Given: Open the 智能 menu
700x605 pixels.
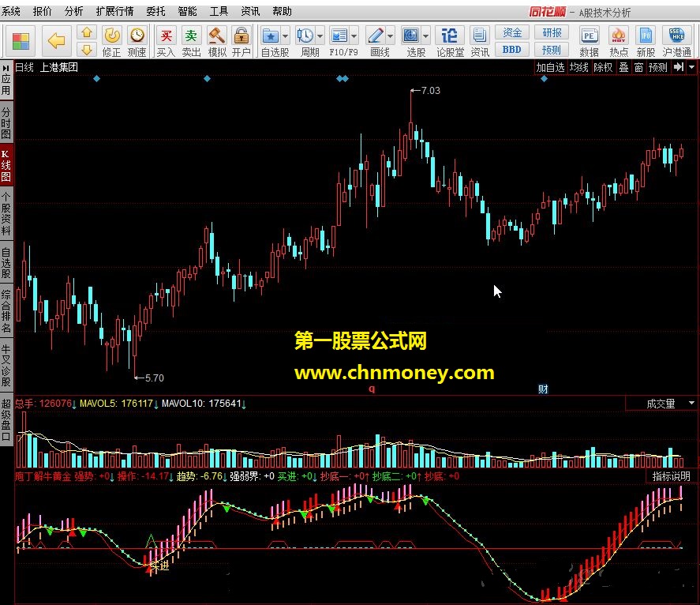Looking at the screenshot, I should tap(187, 11).
